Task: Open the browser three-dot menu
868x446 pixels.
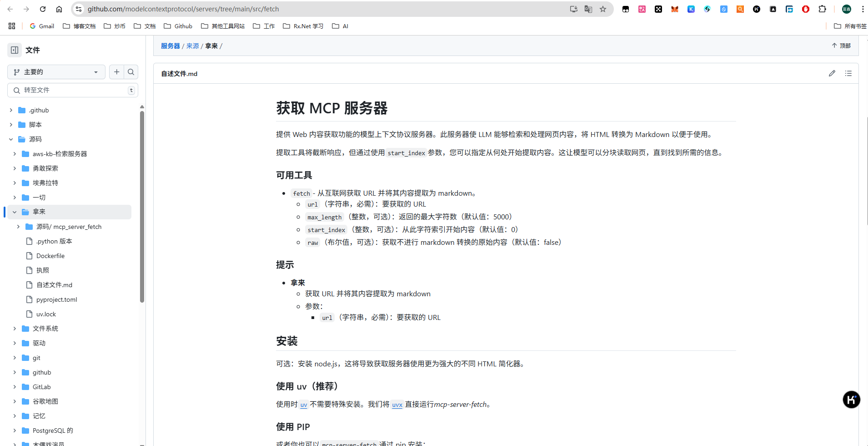Action: pyautogui.click(x=863, y=9)
